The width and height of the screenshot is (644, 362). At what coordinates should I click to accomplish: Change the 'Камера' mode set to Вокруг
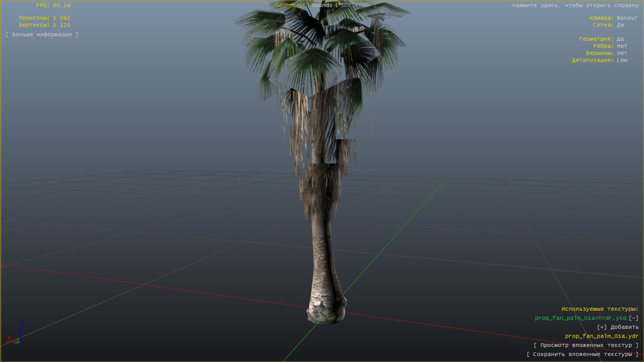click(613, 18)
